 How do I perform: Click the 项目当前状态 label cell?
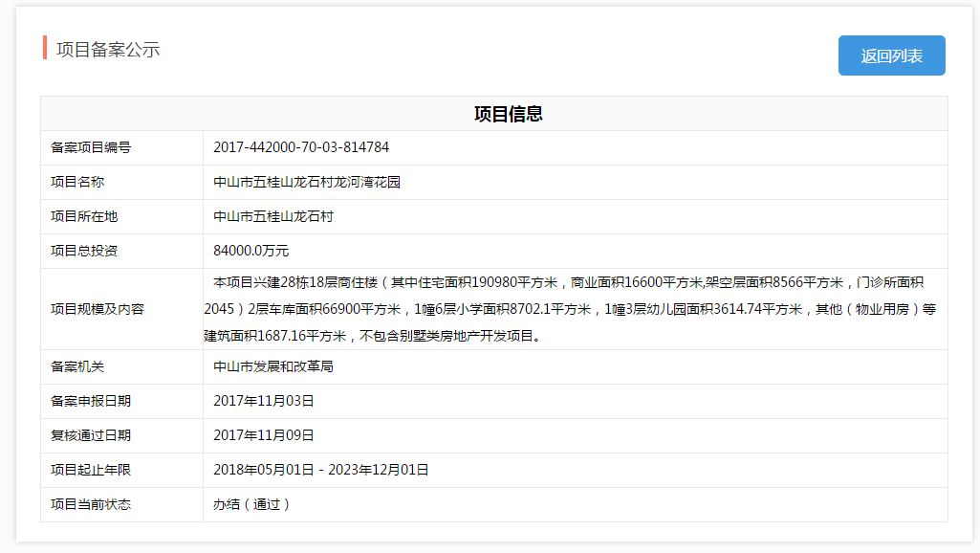tap(121, 504)
